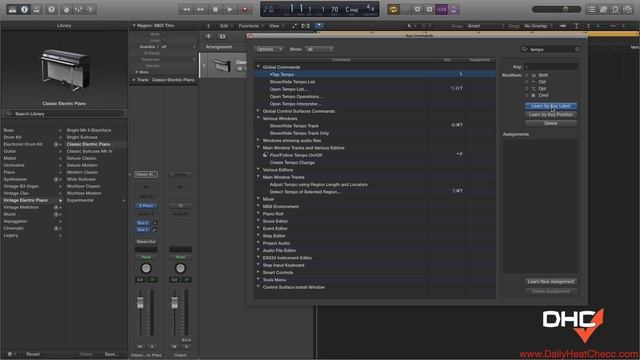Click the Key input field
The width and height of the screenshot is (640, 360).
click(551, 66)
